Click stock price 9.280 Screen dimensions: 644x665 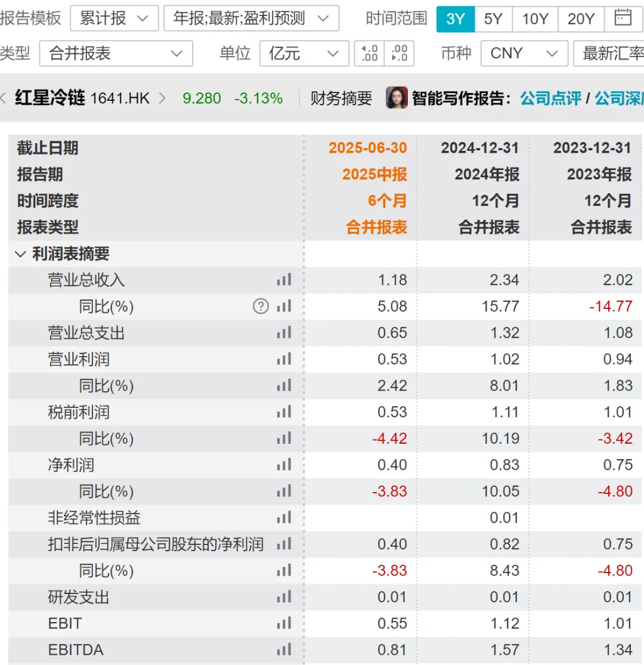[202, 98]
